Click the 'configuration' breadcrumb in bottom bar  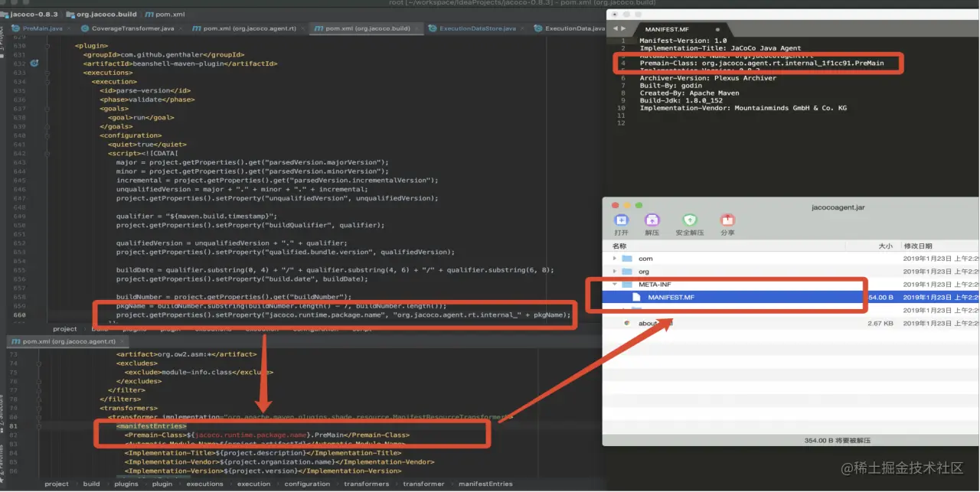click(x=307, y=484)
